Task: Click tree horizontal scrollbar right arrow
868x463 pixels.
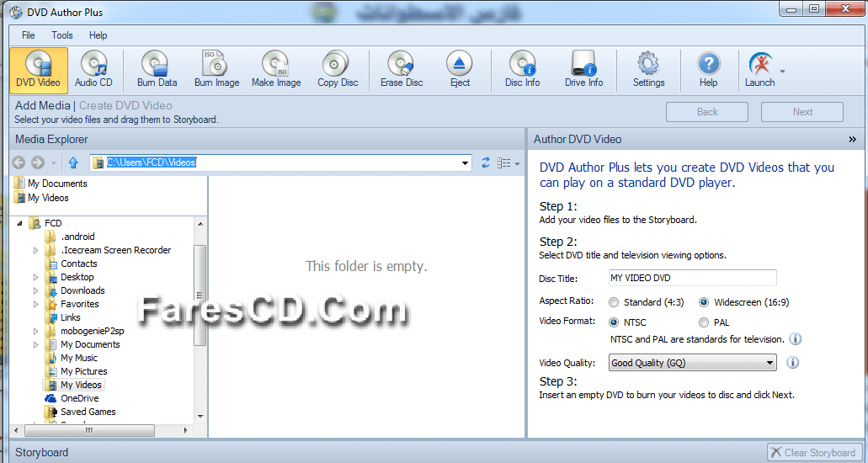Action: coord(185,430)
